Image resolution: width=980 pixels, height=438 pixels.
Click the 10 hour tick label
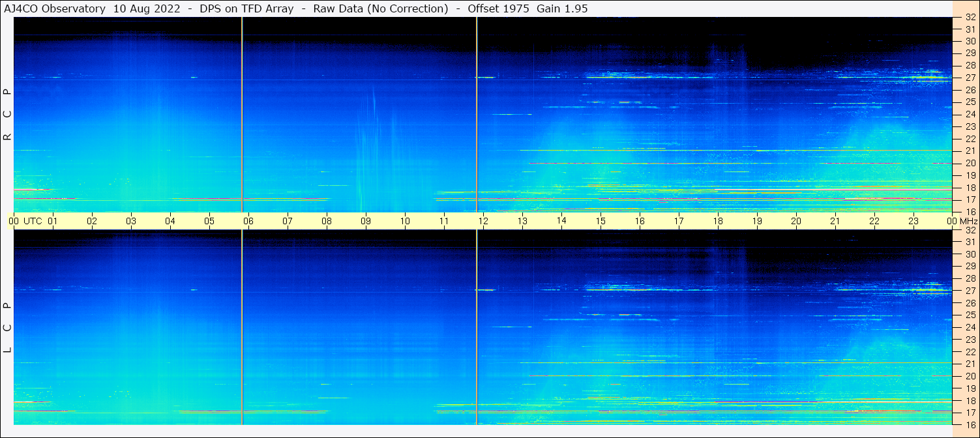405,221
